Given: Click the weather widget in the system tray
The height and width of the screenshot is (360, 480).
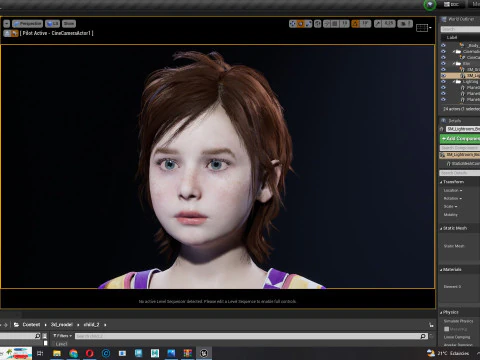Looking at the screenshot, I should coord(448,353).
